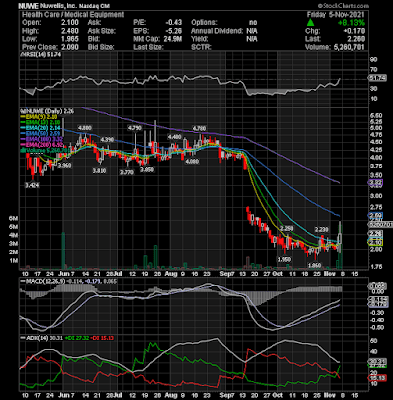This screenshot has height=400, width=393.
Task: Click the green +DI 27.32 value
Action: (x=77, y=338)
